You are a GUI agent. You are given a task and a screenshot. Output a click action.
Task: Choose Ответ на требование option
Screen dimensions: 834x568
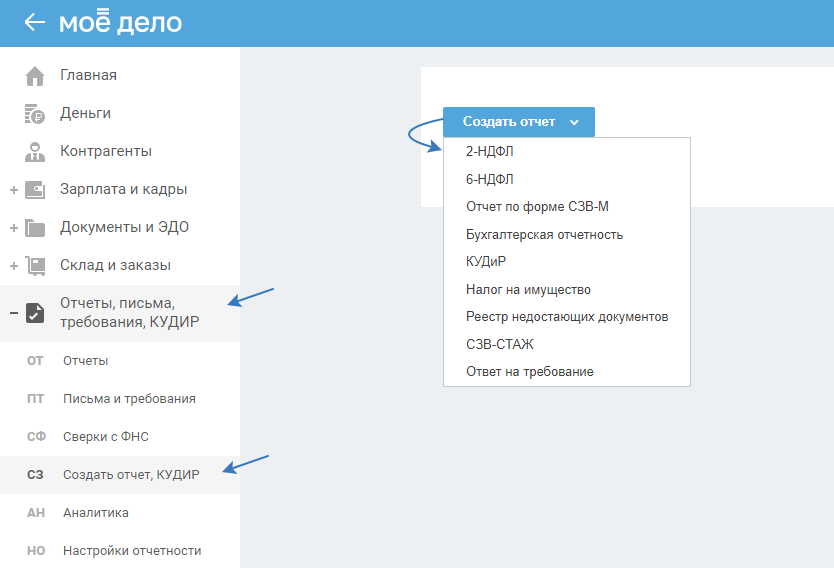point(529,372)
